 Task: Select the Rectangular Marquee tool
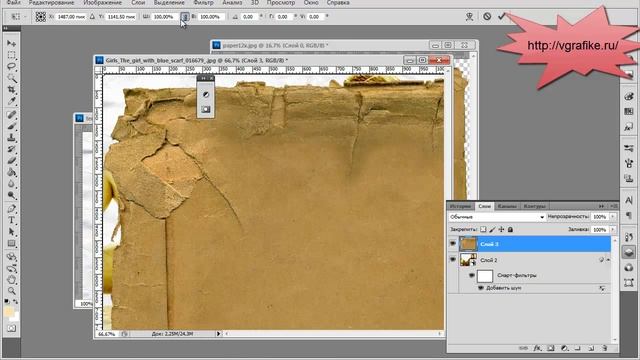pyautogui.click(x=11, y=55)
